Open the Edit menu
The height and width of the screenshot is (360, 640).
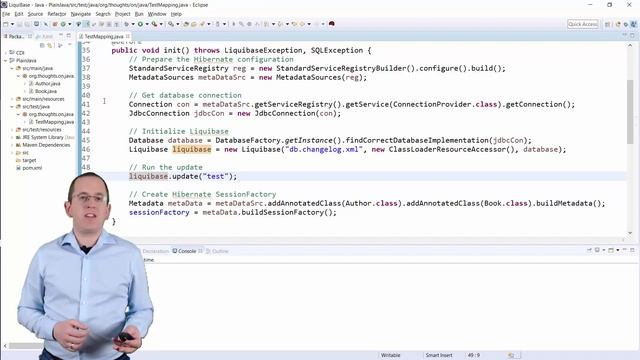click(x=19, y=14)
